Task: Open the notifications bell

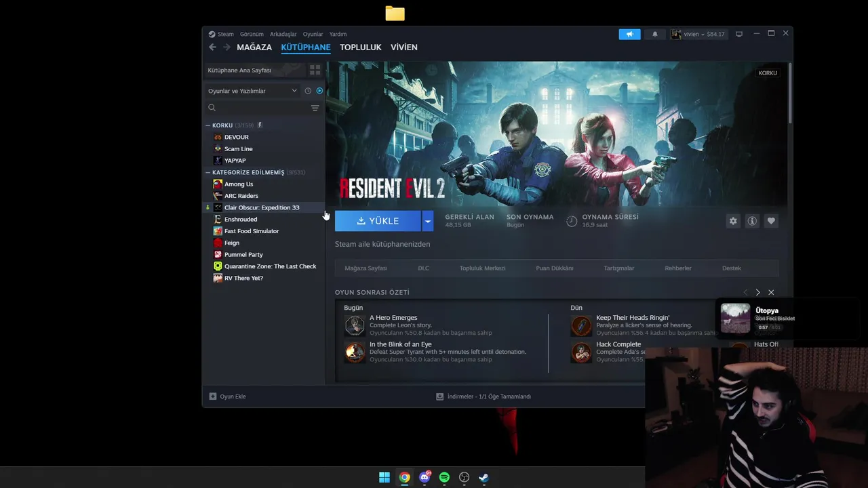Action: click(655, 34)
